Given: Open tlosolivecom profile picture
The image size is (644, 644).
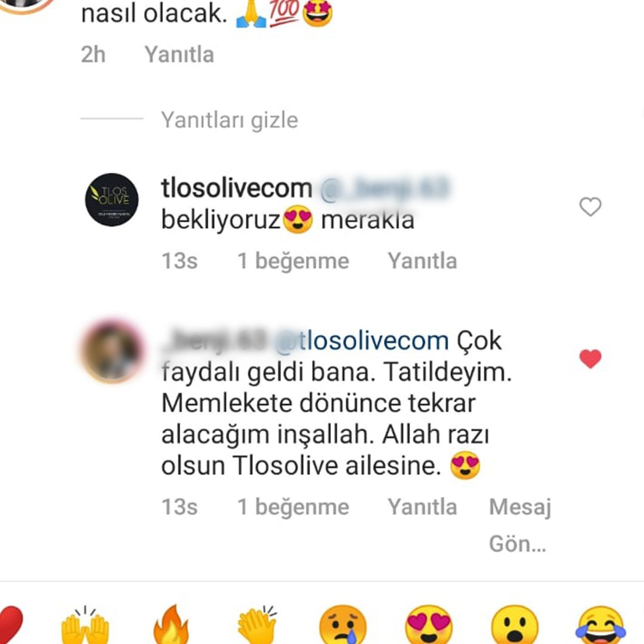Looking at the screenshot, I should [112, 200].
